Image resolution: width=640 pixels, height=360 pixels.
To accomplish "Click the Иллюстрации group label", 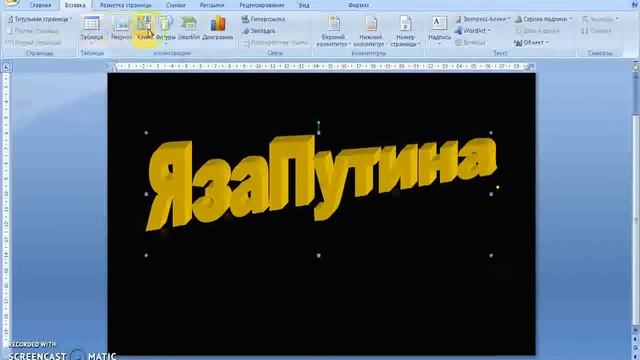I will (173, 53).
